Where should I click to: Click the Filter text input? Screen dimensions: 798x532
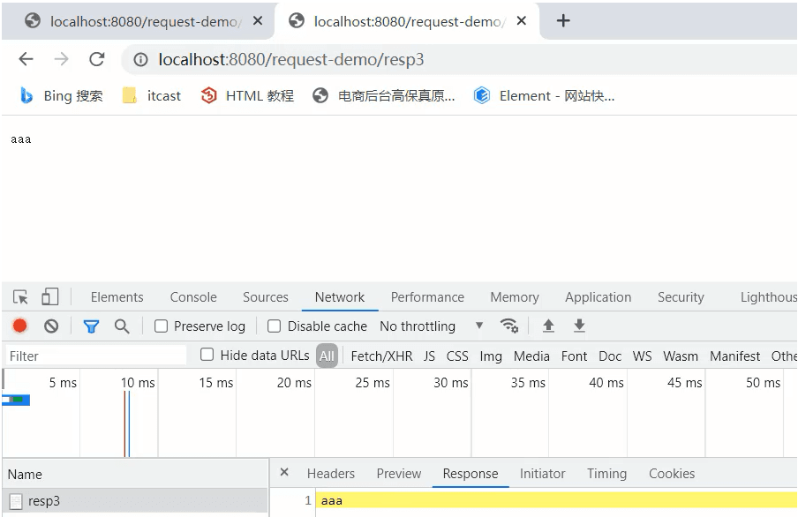click(x=95, y=356)
